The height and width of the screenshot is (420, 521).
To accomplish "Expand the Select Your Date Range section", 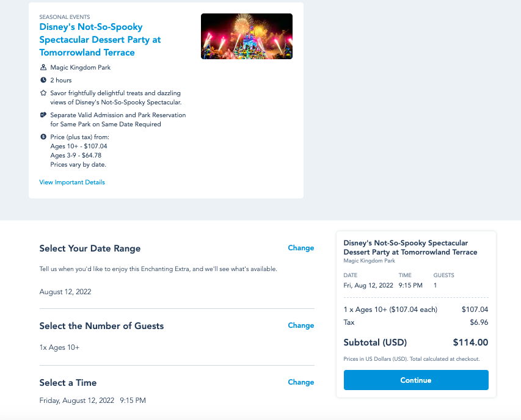I will [90, 248].
